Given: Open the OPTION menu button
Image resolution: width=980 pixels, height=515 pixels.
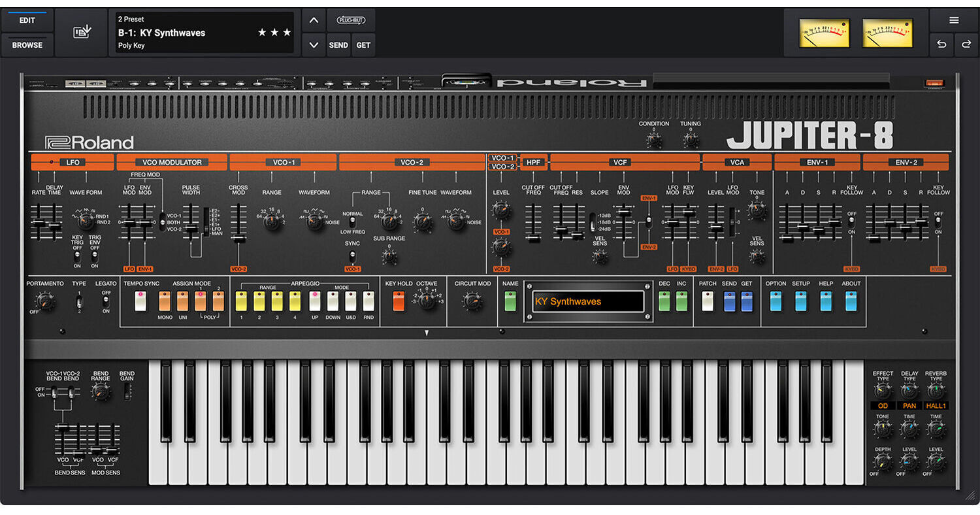Looking at the screenshot, I should pyautogui.click(x=776, y=301).
